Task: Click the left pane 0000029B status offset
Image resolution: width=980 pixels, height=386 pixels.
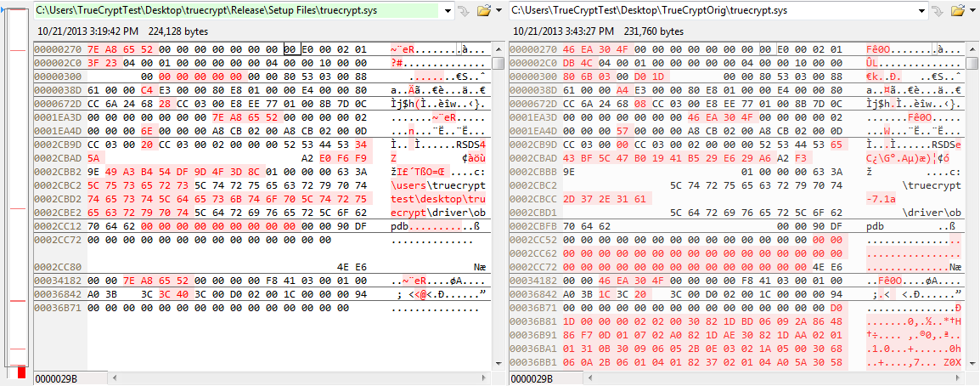Action: click(x=55, y=378)
